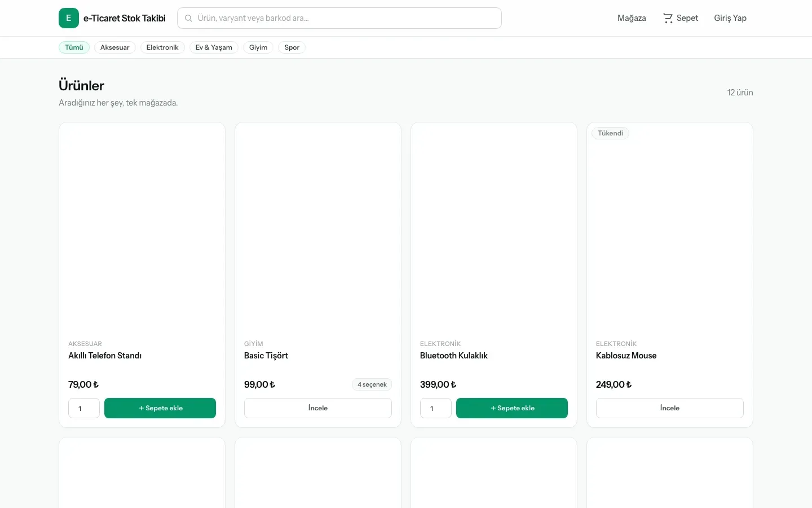Add Bluetooth Kulaklık to cart
Viewport: 812px width, 508px height.
512,408
